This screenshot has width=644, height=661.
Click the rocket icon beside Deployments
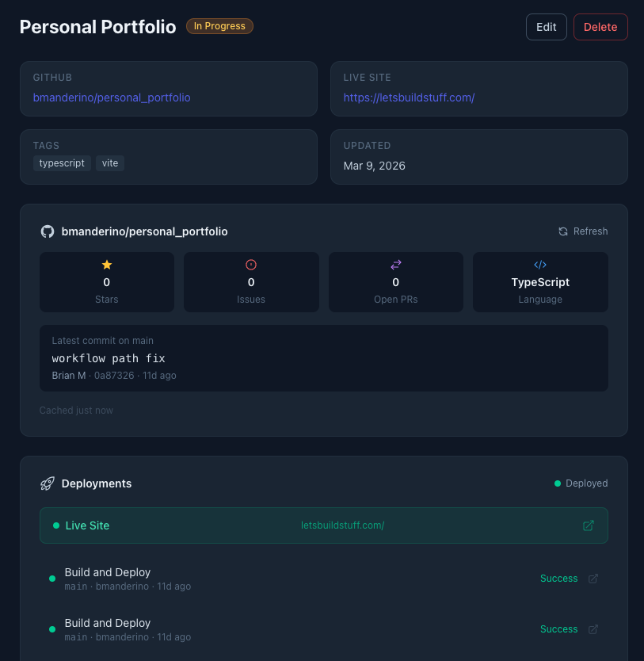[x=48, y=483]
